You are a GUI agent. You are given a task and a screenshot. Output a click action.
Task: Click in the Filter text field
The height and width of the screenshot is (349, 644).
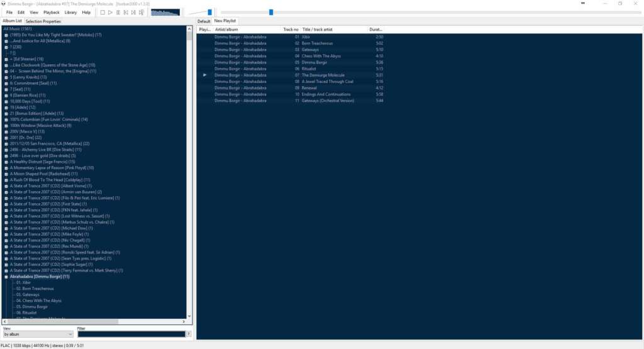pos(131,334)
